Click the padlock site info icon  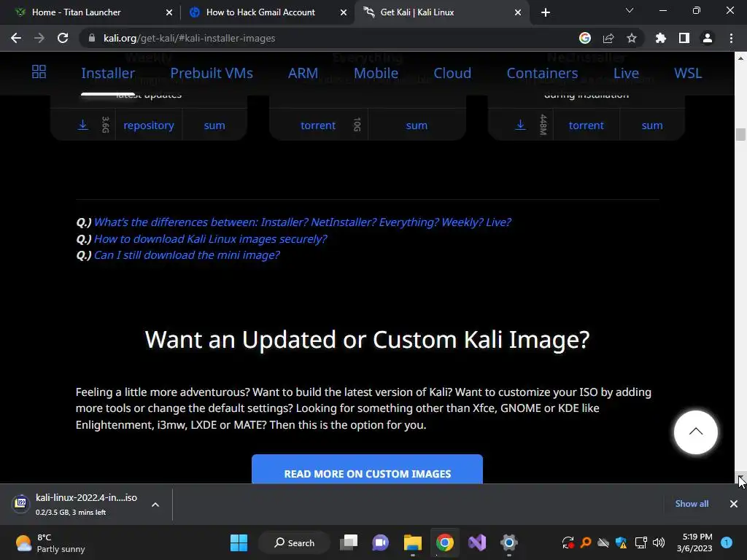pyautogui.click(x=92, y=38)
